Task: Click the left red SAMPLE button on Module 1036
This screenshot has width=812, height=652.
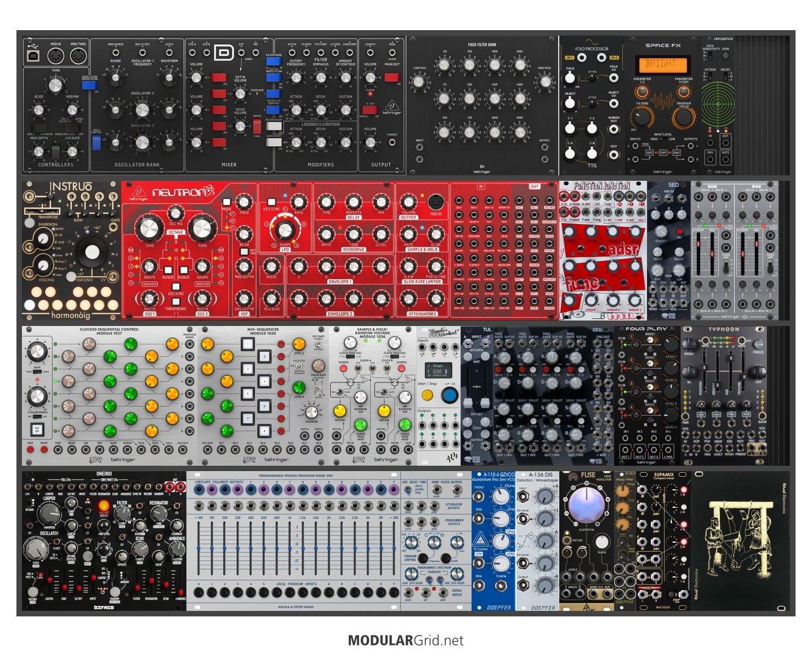Action: click(344, 368)
